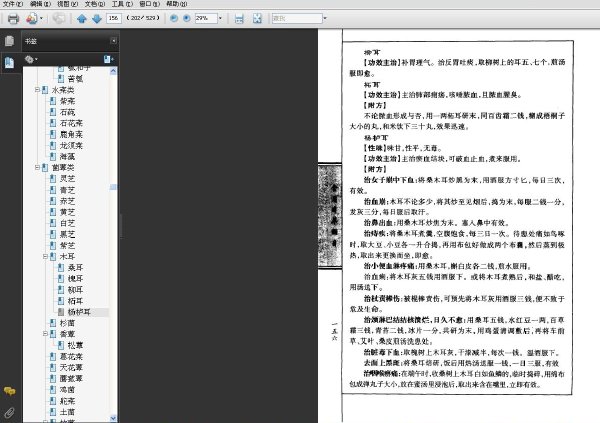Select the 鹿角菜 bookmark

[71, 134]
